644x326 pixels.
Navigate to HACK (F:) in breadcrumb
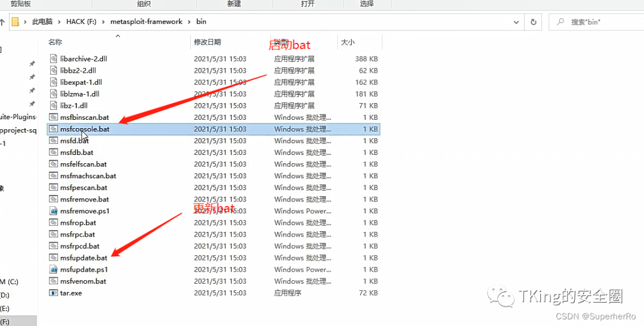pyautogui.click(x=81, y=22)
